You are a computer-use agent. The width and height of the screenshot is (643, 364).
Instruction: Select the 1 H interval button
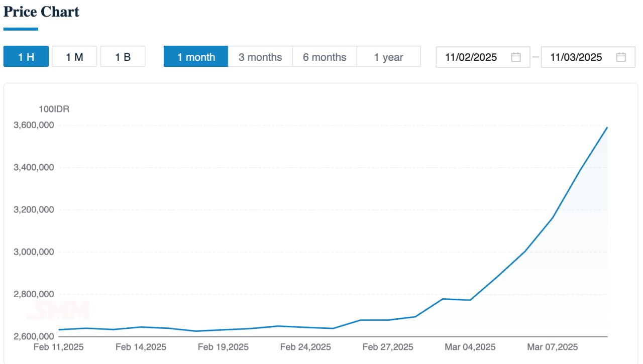click(x=26, y=57)
